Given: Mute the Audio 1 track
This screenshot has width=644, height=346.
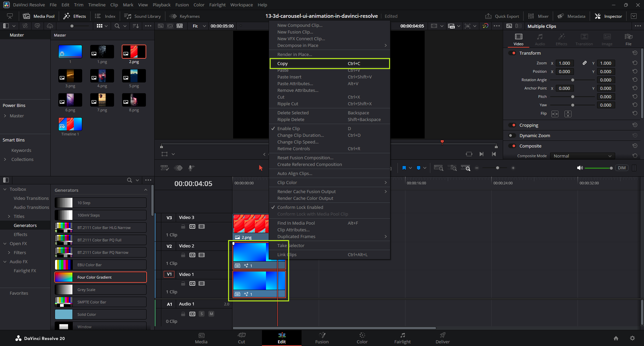Looking at the screenshot, I should [211, 314].
